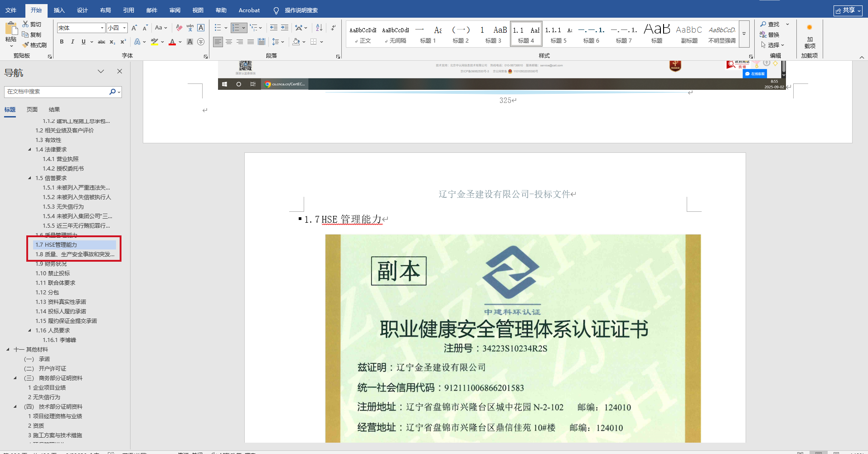868x454 pixels.
Task: Collapse the 十一 其他材料 tree node
Action: (x=8, y=350)
